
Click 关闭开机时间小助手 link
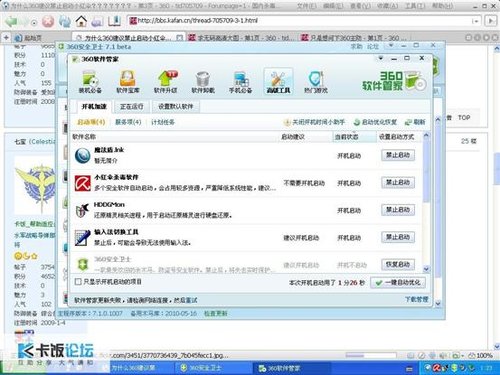pyautogui.click(x=314, y=122)
